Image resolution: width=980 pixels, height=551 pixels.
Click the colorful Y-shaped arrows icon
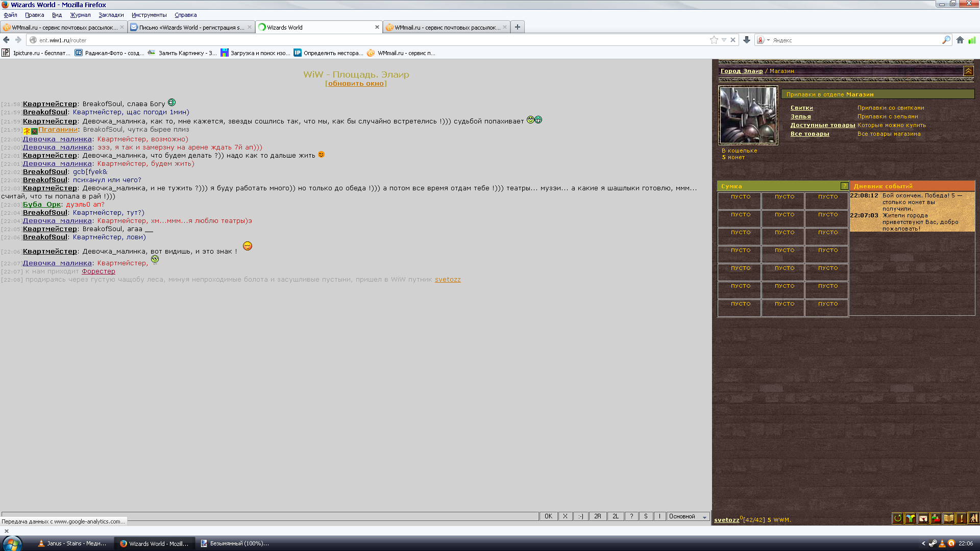[911, 518]
